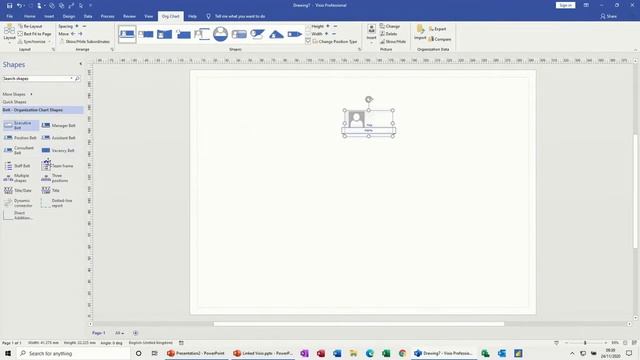Increase shape width with plus icon
Screen dimensions: 640x360
327,34
